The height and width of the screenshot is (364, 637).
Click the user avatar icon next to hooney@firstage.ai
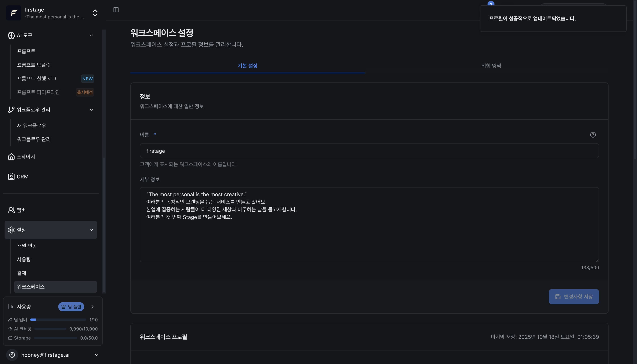[12, 355]
